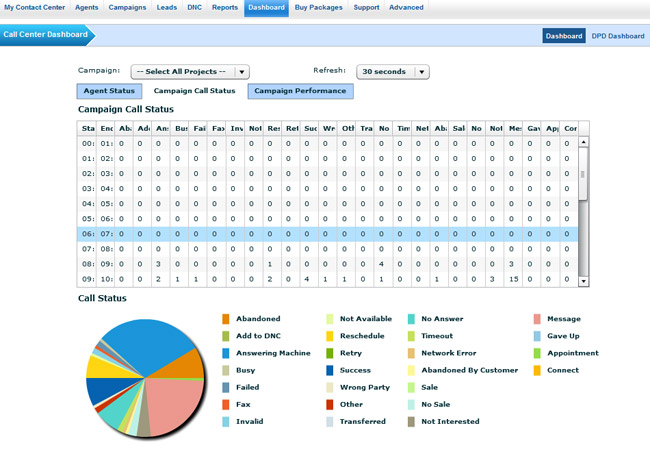Click the dark Dashboard view button
The width and height of the screenshot is (650, 454).
564,36
